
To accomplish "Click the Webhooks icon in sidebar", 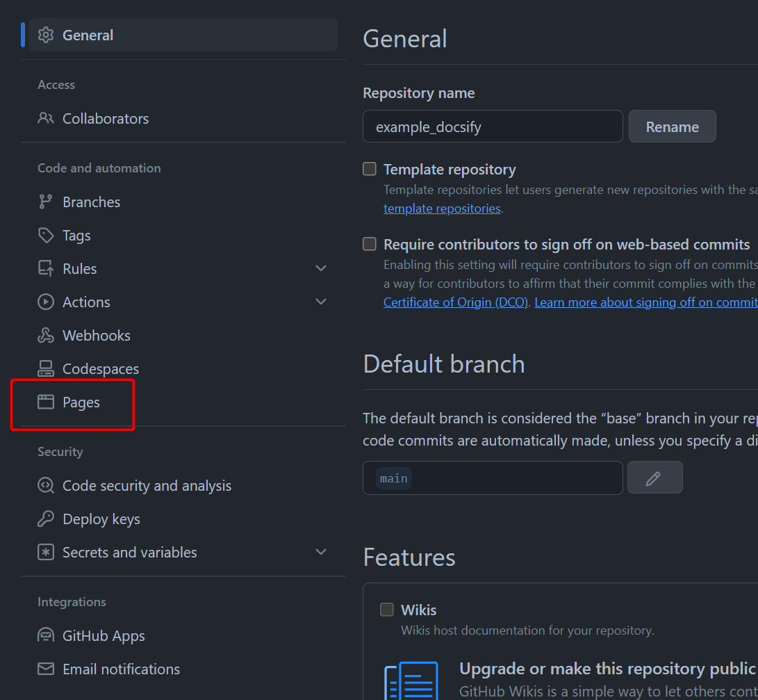I will coord(46,335).
